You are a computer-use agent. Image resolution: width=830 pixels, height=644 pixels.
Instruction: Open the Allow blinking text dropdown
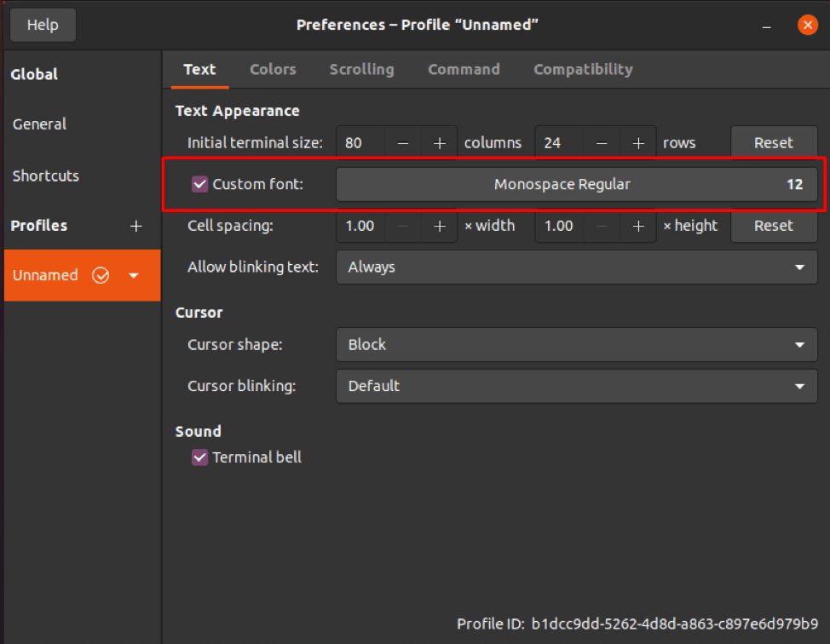coord(576,267)
